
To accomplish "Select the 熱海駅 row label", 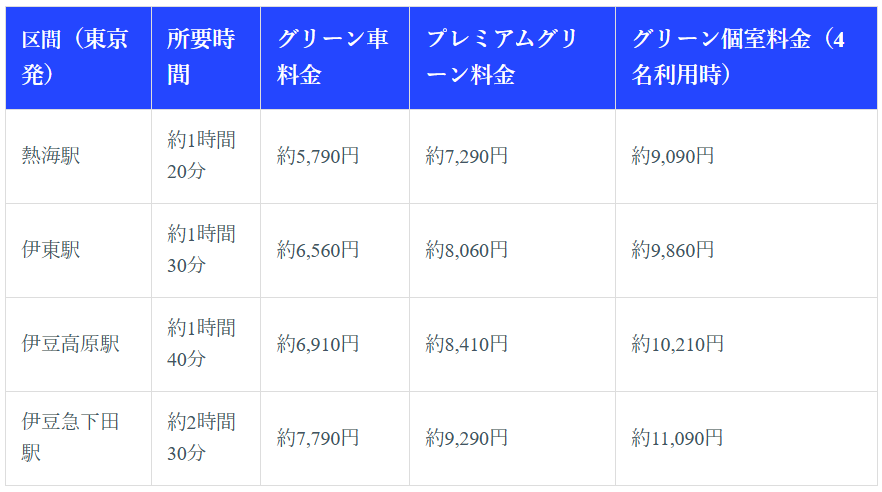I will pos(52,156).
